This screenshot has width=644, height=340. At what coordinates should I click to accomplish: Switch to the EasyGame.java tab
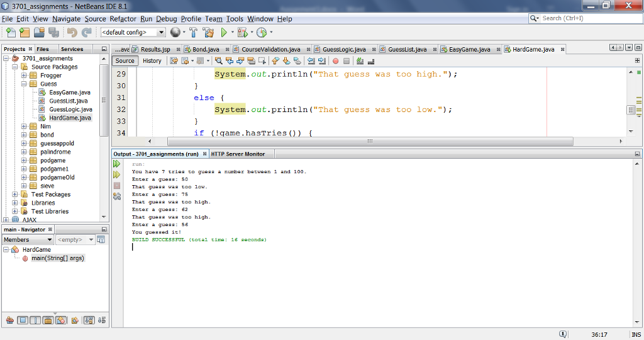pyautogui.click(x=469, y=49)
